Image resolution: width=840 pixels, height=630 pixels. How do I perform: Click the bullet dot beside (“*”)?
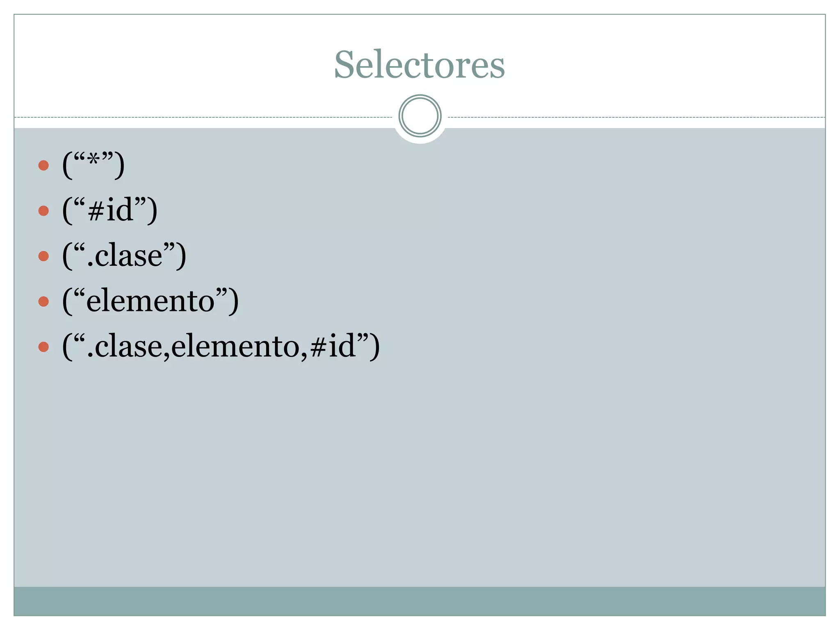pos(43,165)
